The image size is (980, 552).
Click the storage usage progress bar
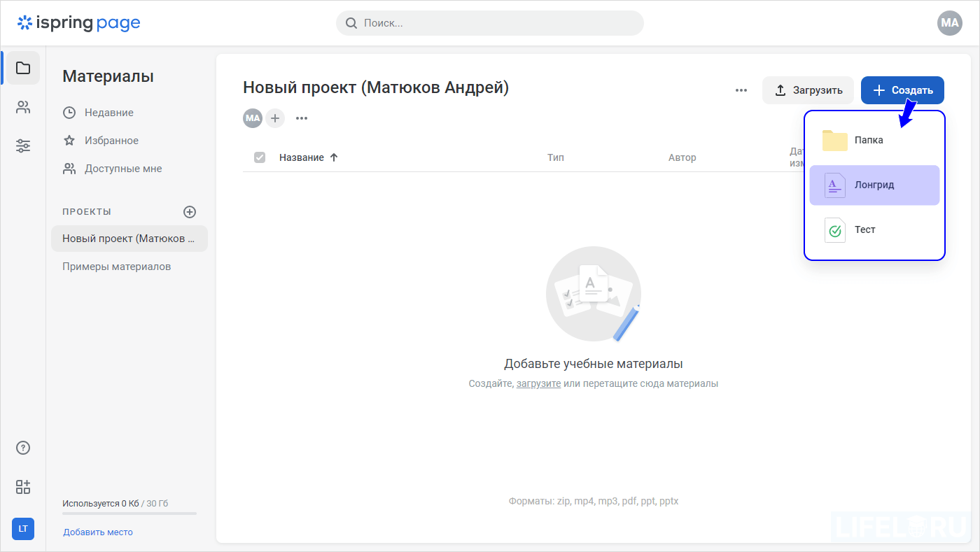(x=129, y=512)
